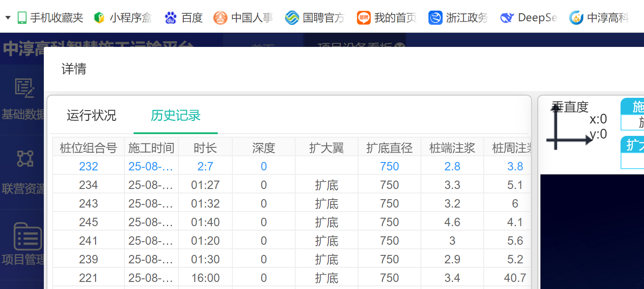Click the 施工时间 column header
Image resolution: width=644 pixels, height=289 pixels.
151,148
